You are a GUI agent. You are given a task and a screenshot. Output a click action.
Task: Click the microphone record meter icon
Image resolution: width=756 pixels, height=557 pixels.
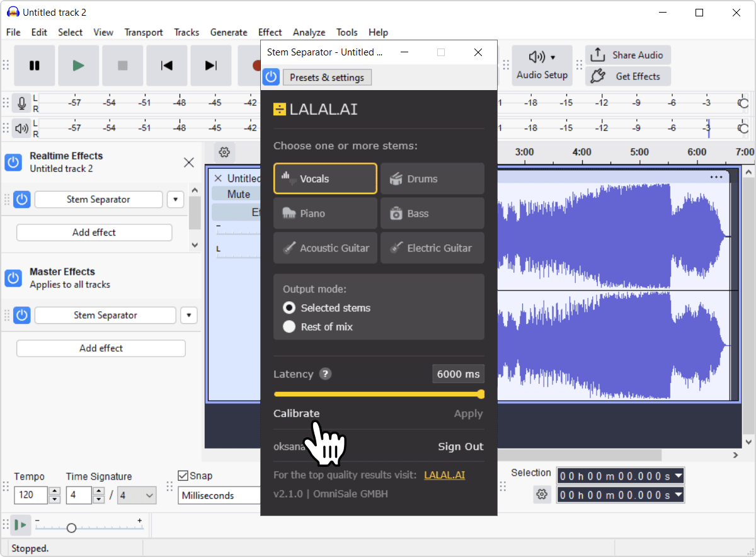[x=22, y=103]
